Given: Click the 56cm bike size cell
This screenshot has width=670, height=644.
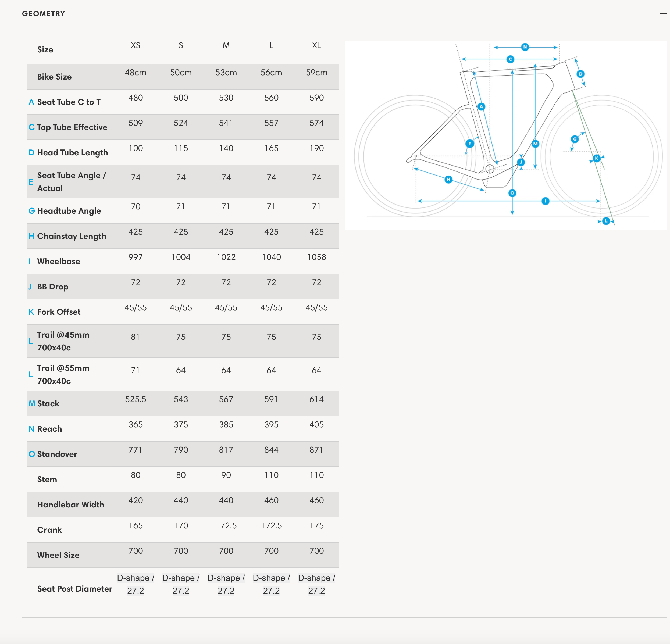Looking at the screenshot, I should pos(271,73).
